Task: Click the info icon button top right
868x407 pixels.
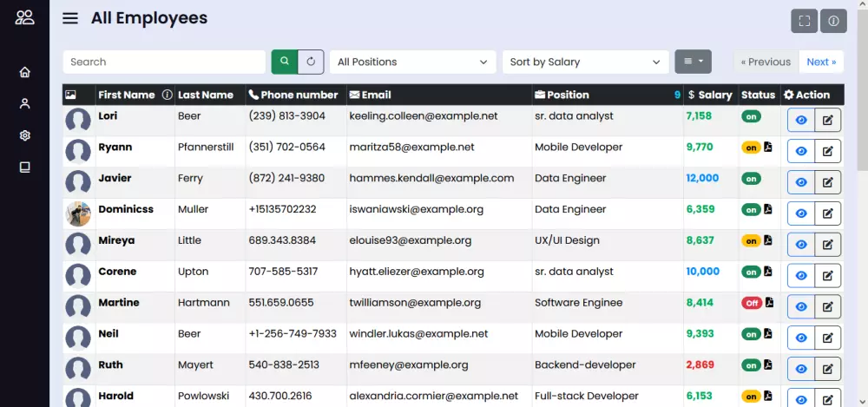Action: tap(833, 21)
